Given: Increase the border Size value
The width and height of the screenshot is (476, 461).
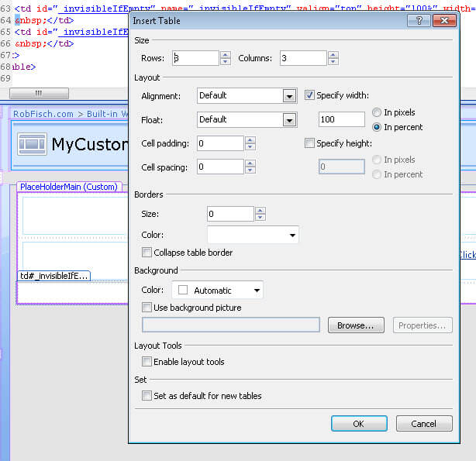Looking at the screenshot, I should pos(260,210).
